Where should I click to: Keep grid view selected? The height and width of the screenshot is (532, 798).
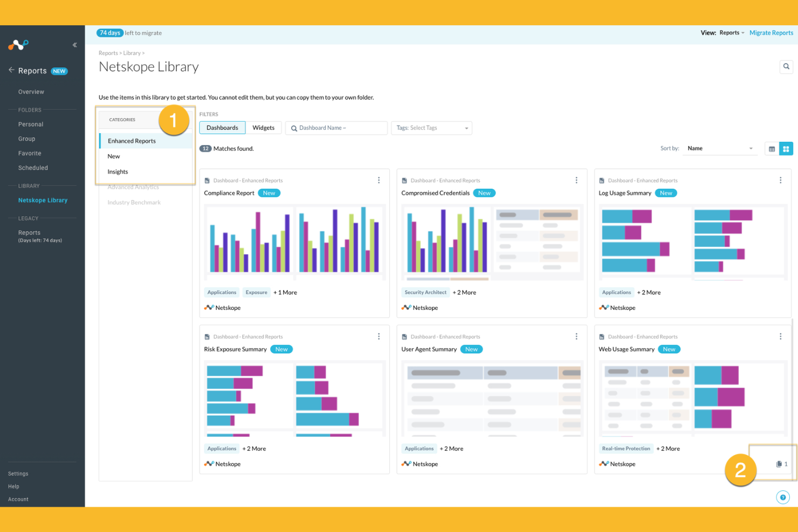click(x=786, y=148)
